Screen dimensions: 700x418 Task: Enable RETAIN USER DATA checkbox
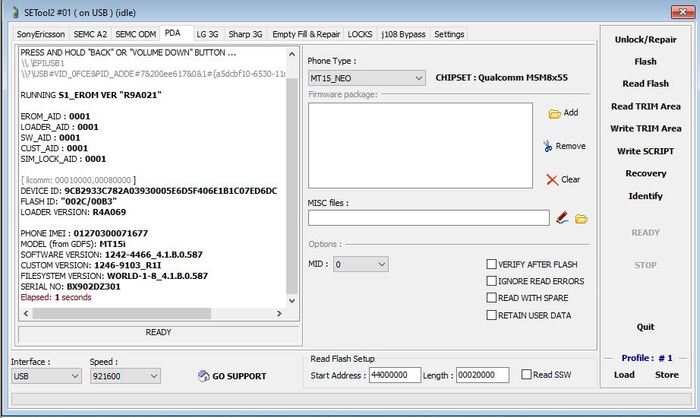point(491,315)
